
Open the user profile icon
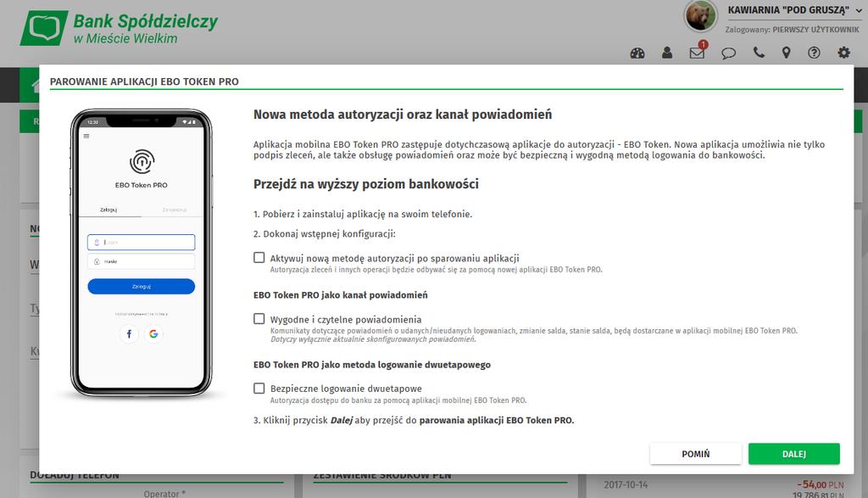point(667,53)
